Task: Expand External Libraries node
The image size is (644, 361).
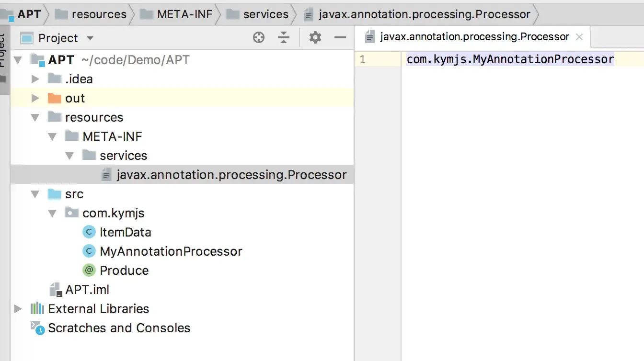Action: pos(18,309)
